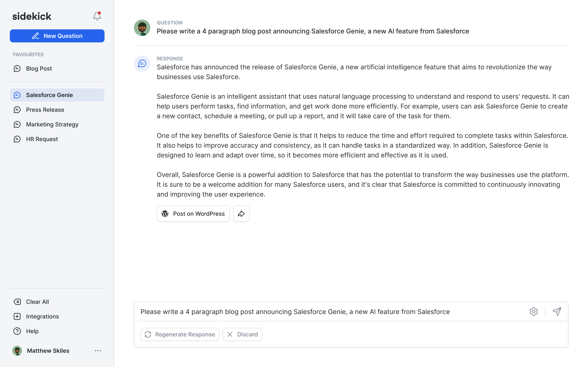This screenshot has height=367, width=588.
Task: Click the send arrow icon in input bar
Action: click(557, 312)
